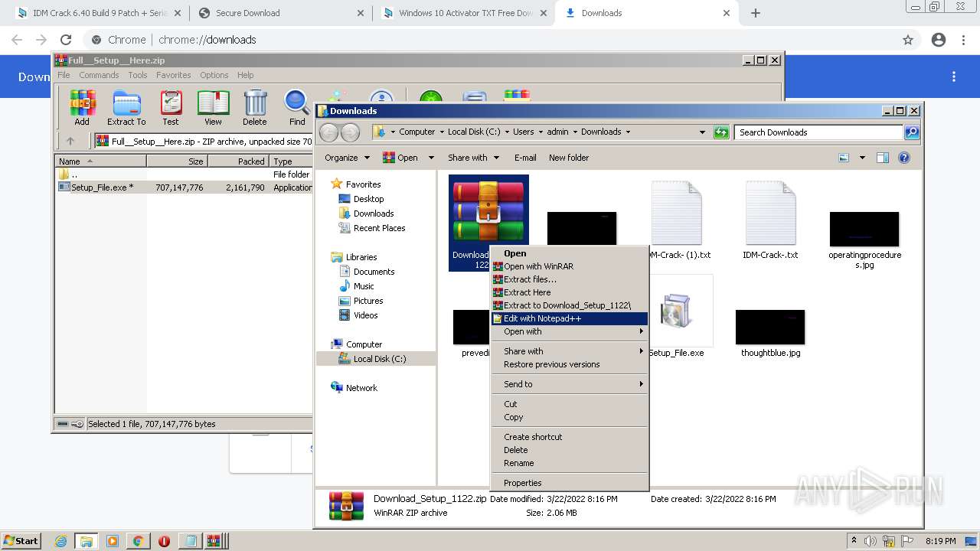Switch to the Secure Download tab
This screenshot has width=980, height=551.
pos(281,13)
